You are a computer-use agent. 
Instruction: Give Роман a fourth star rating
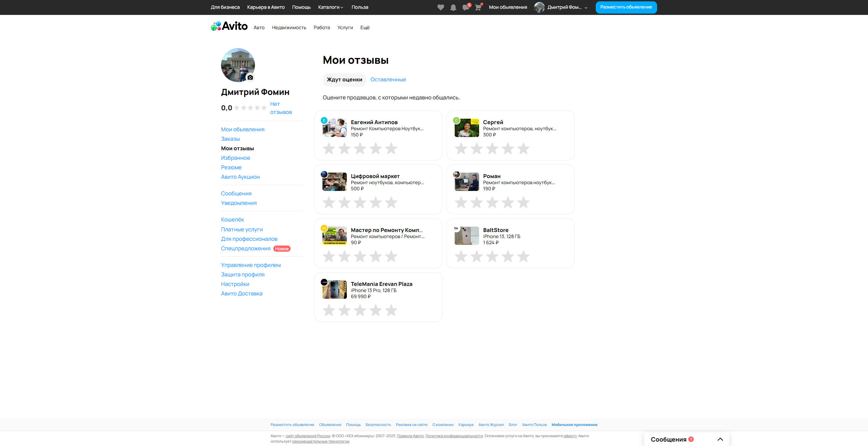[508, 202]
